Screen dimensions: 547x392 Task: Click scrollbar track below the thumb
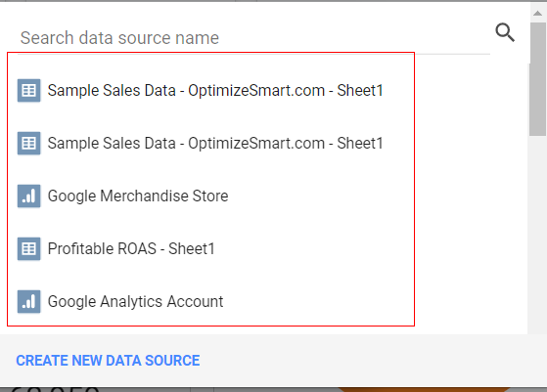pyautogui.click(x=537, y=234)
